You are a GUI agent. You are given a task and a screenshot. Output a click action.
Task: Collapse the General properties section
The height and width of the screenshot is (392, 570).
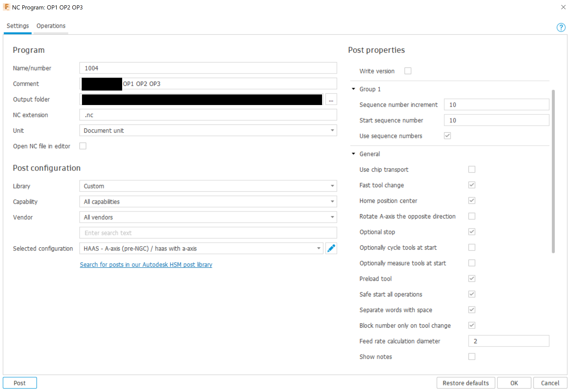(353, 154)
